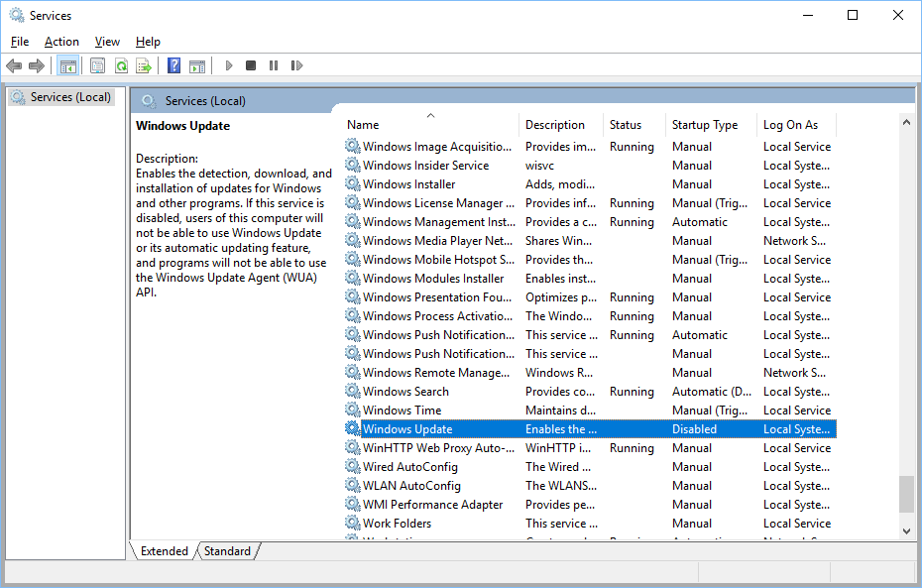
Task: Select the Windows Process Activatio... service
Action: 590,315
